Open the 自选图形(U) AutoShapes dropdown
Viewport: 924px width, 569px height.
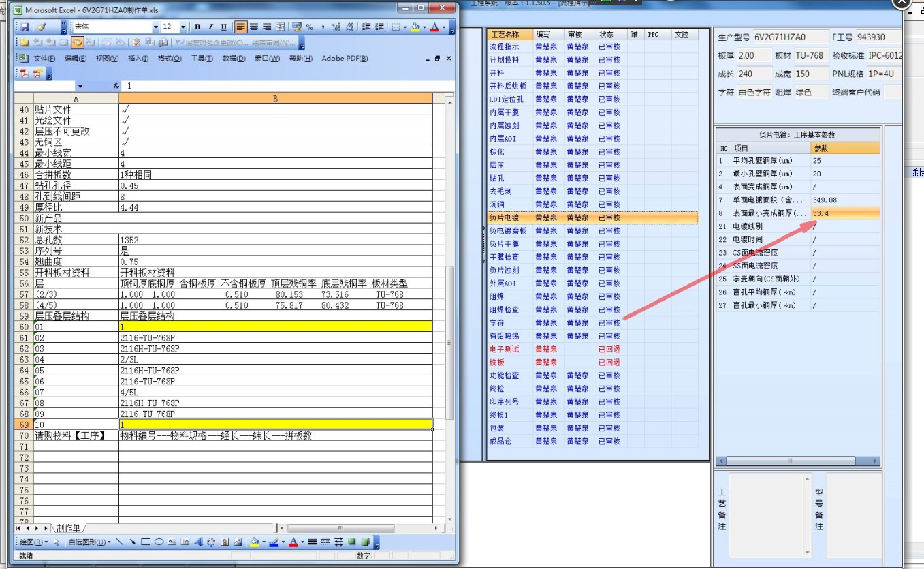point(90,542)
